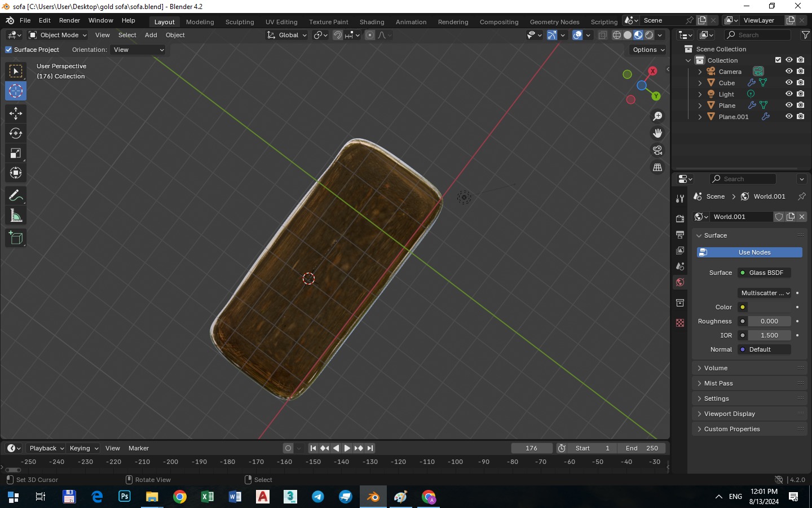
Task: Switch to wireframe viewport shading
Action: [617, 35]
